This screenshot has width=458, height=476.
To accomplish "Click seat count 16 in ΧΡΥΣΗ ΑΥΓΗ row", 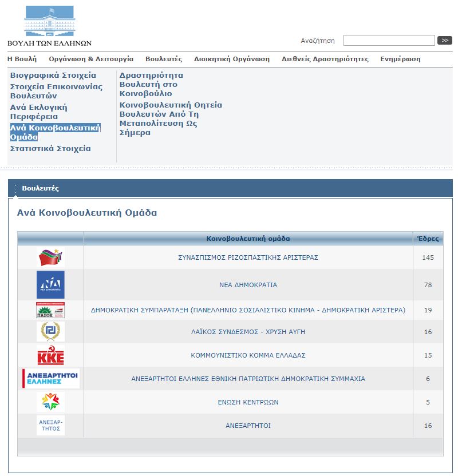I will tap(428, 332).
